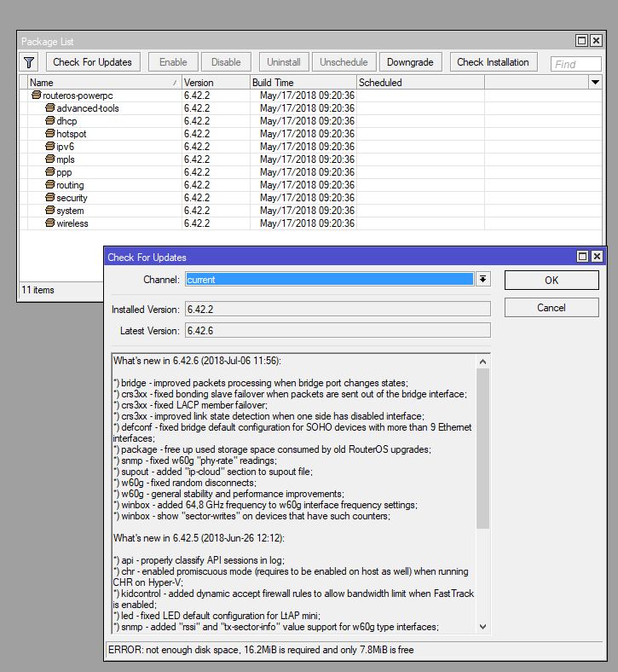Click the advanced-tools package icon
The height and width of the screenshot is (672, 618).
point(50,107)
